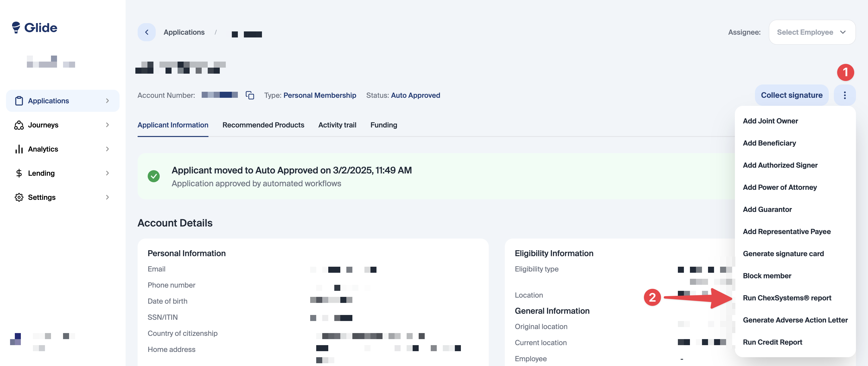
Task: Expand the Journeys sidebar chevron
Action: tap(107, 125)
